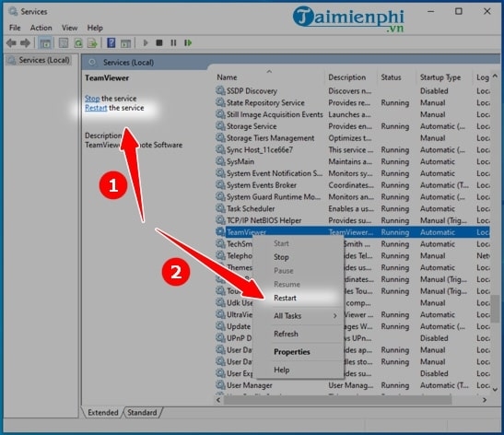504x435 pixels.
Task: Click the Back arrow toolbar icon
Action: pos(12,42)
